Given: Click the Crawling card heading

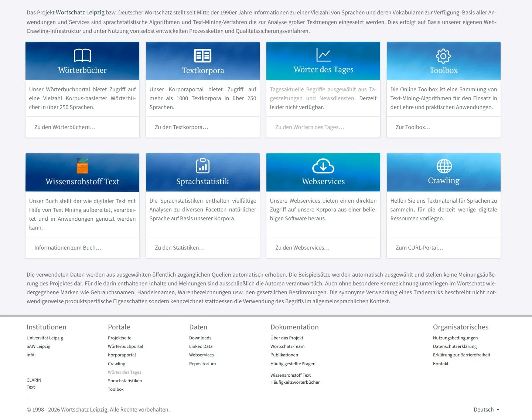Looking at the screenshot, I should [444, 181].
